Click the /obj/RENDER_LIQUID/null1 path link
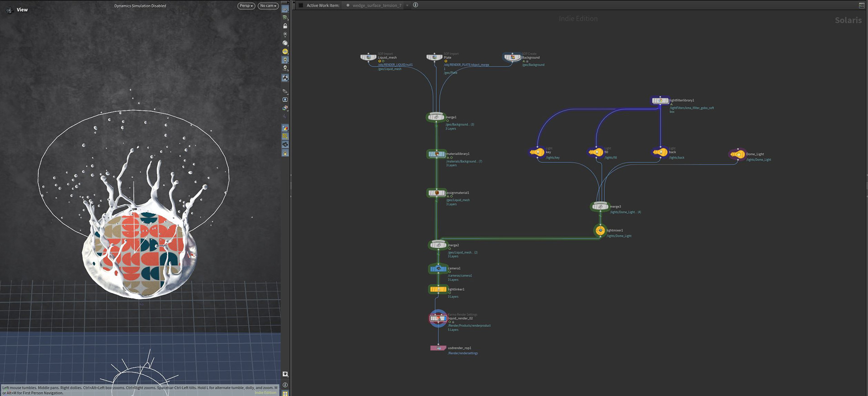 coord(395,65)
